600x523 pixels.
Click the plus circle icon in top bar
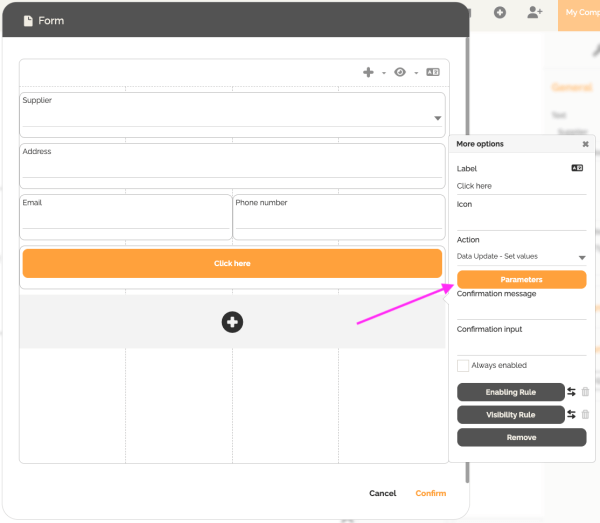(500, 12)
